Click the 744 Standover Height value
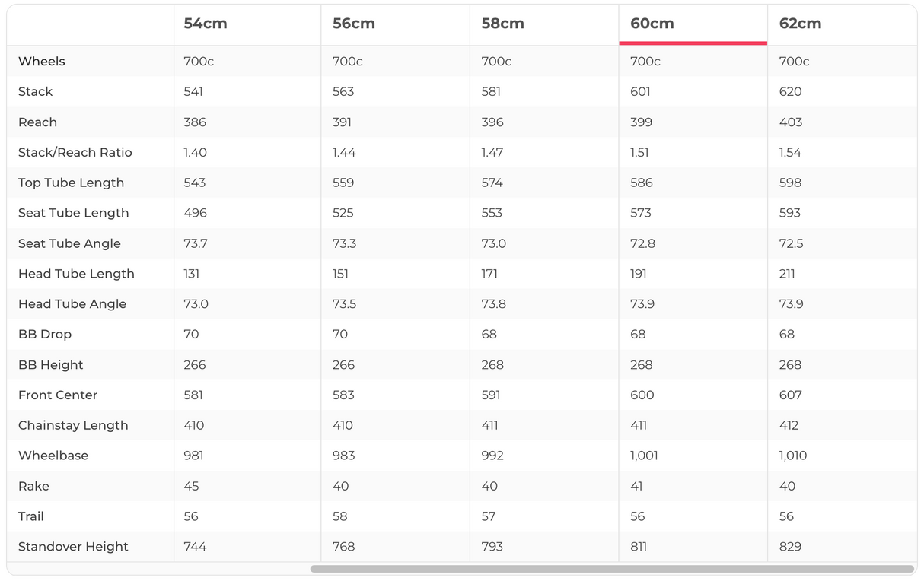 click(x=195, y=546)
